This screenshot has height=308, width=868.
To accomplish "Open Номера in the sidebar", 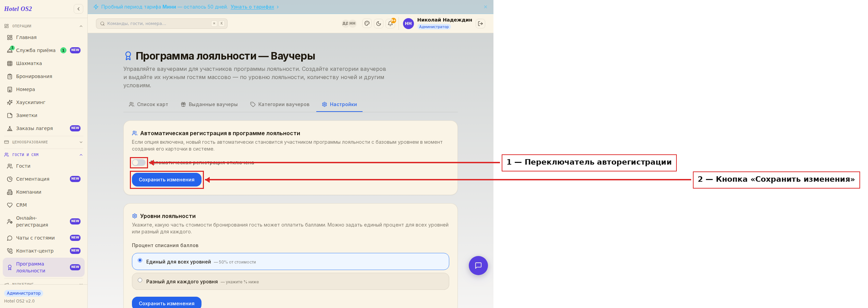I will click(x=44, y=89).
